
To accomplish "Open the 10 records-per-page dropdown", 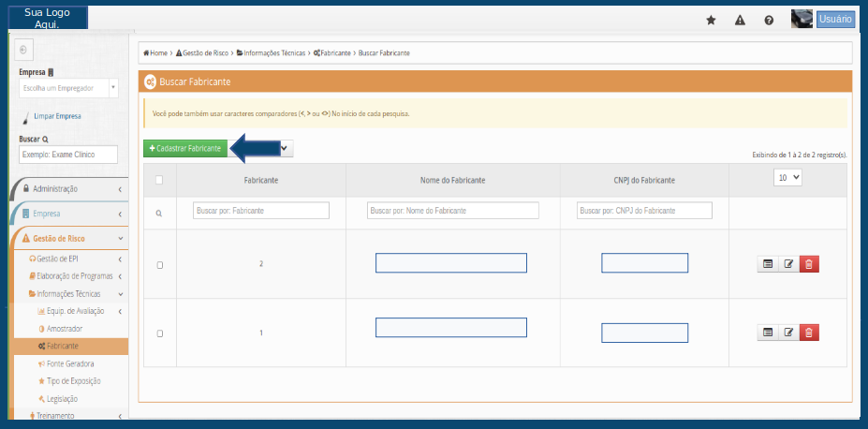I will 787,178.
